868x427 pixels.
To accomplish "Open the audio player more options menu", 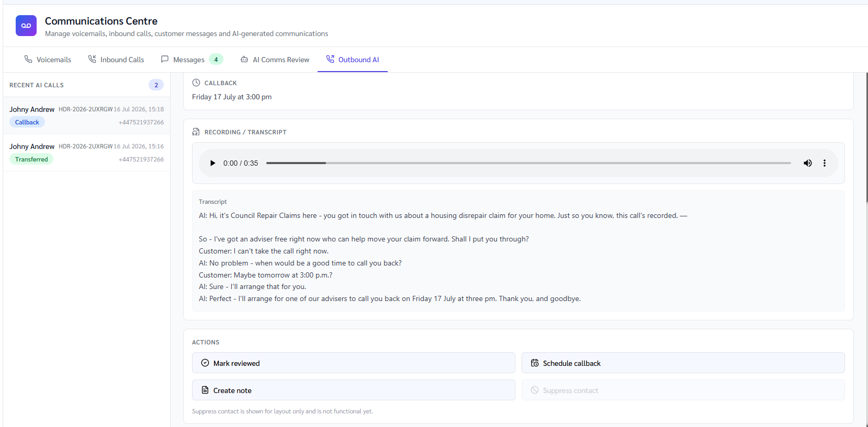I will pos(825,163).
